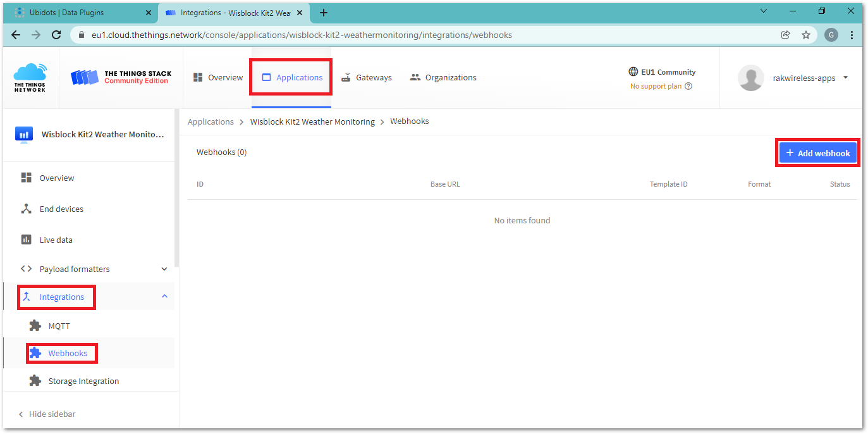The width and height of the screenshot is (868, 434).
Task: Collapse the Integrations sidebar section
Action: tap(164, 297)
